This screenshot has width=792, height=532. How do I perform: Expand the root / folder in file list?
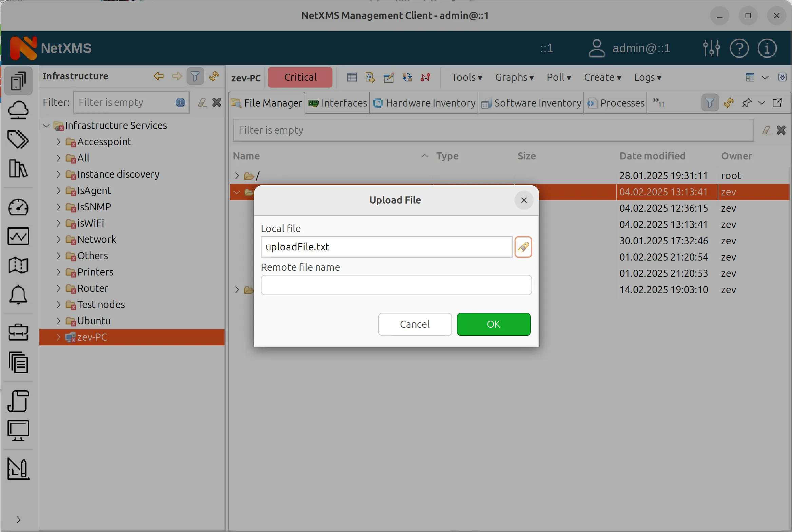point(236,175)
